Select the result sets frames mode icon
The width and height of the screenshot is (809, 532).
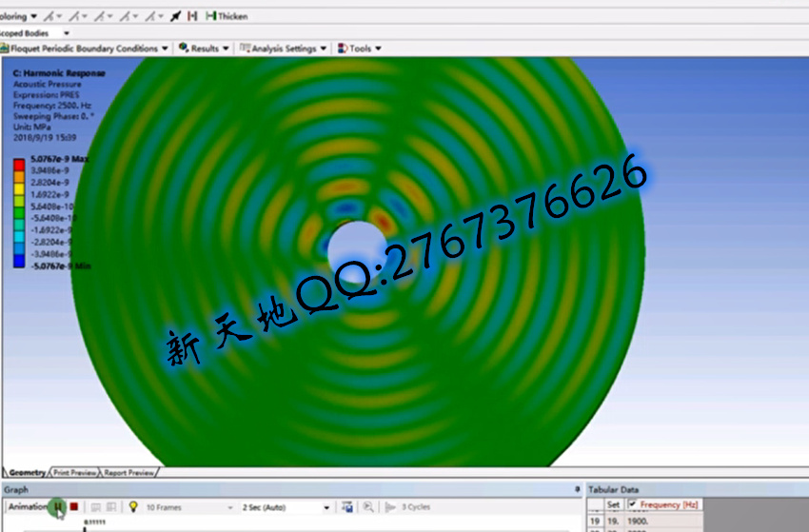click(x=111, y=507)
